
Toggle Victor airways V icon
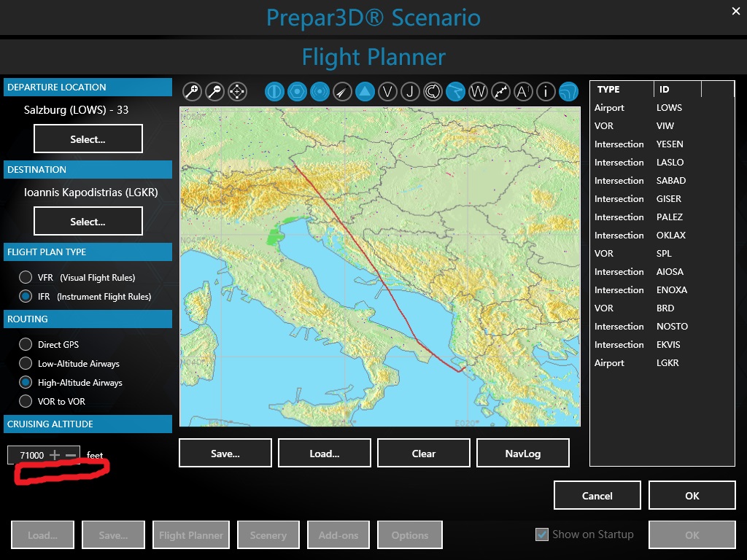pyautogui.click(x=388, y=91)
